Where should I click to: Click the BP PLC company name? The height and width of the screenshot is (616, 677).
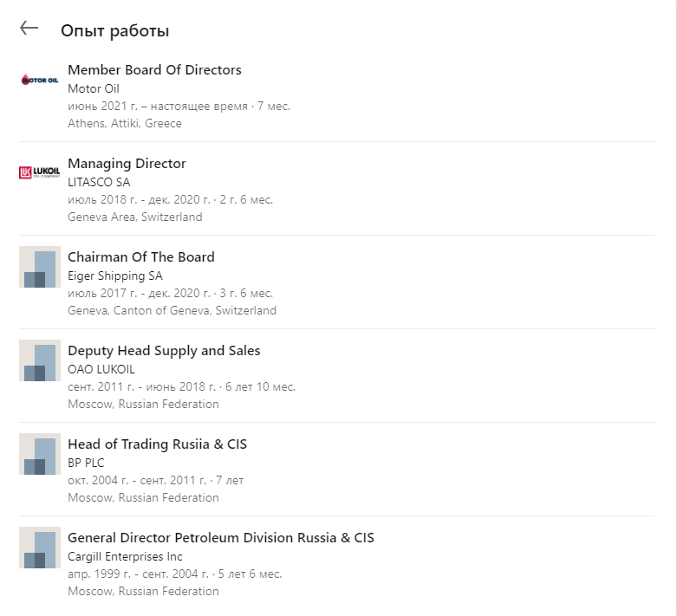86,463
